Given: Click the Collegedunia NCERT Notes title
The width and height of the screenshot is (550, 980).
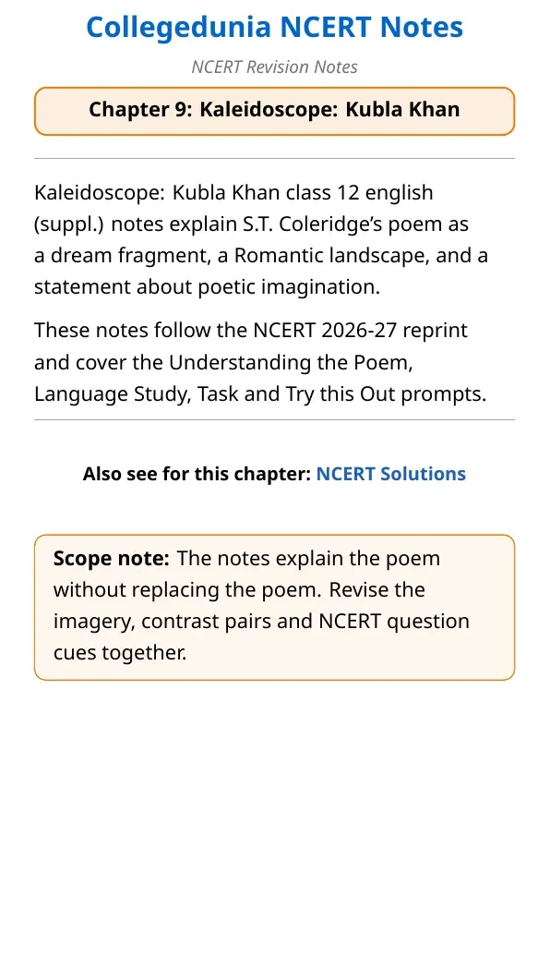Looking at the screenshot, I should pyautogui.click(x=275, y=27).
